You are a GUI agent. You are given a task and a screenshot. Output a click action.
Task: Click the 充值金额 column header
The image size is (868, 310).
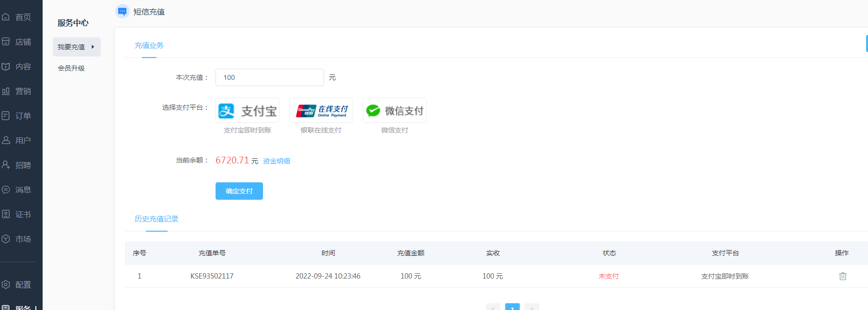(411, 253)
